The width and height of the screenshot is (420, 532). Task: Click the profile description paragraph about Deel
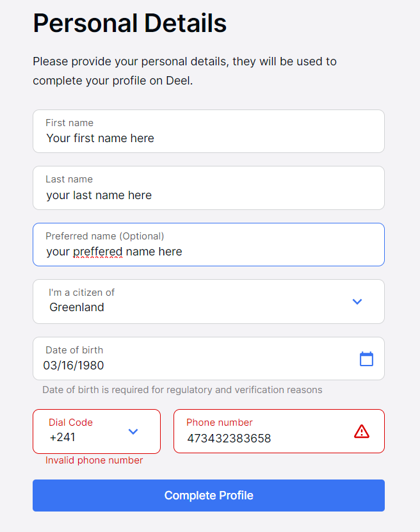pos(184,72)
